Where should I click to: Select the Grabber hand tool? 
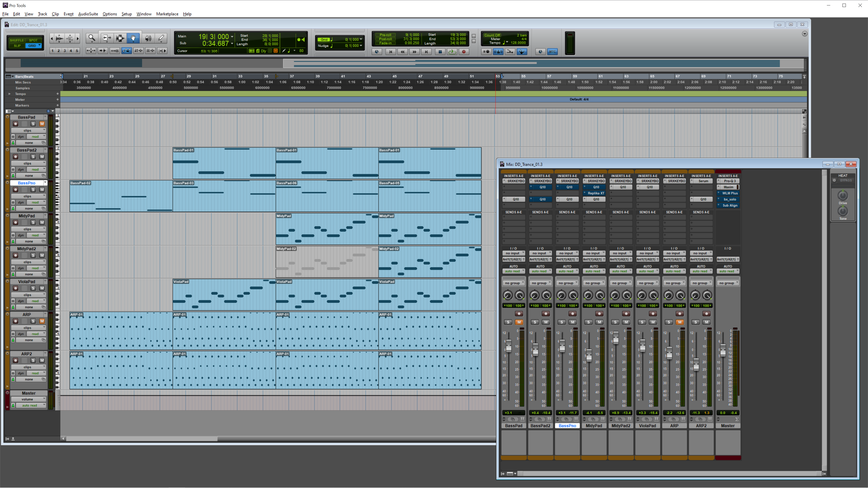click(x=133, y=38)
